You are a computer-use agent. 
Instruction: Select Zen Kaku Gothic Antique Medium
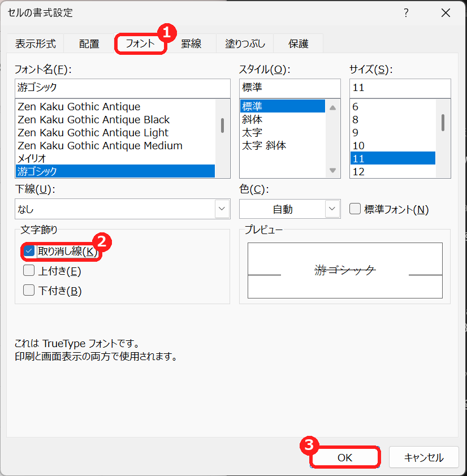(115, 146)
